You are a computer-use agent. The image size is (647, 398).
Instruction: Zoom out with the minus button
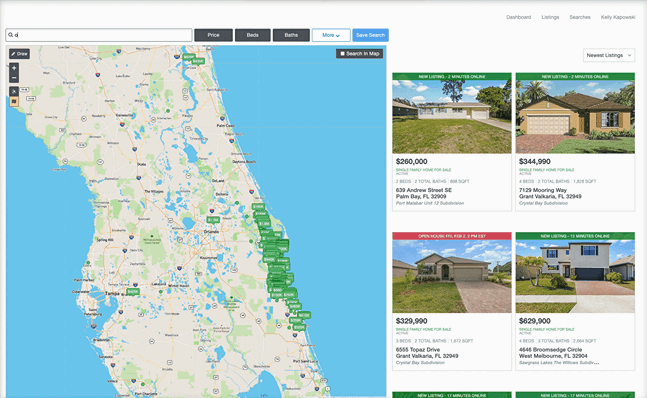click(x=14, y=78)
